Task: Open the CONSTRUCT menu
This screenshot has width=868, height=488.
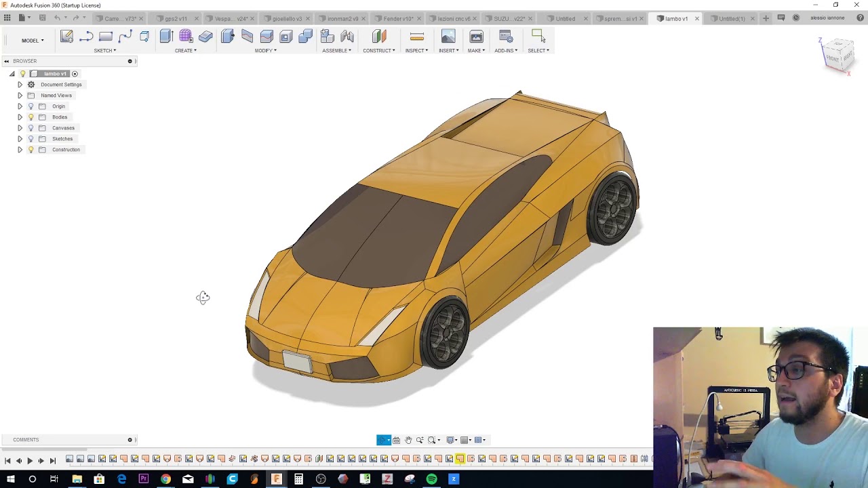Action: coord(379,51)
